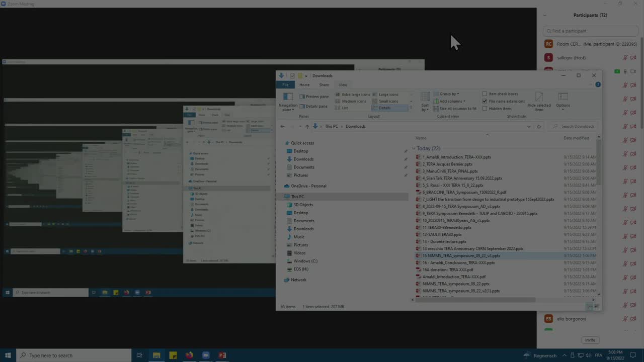Expand the address bar history dropdown

click(528, 126)
